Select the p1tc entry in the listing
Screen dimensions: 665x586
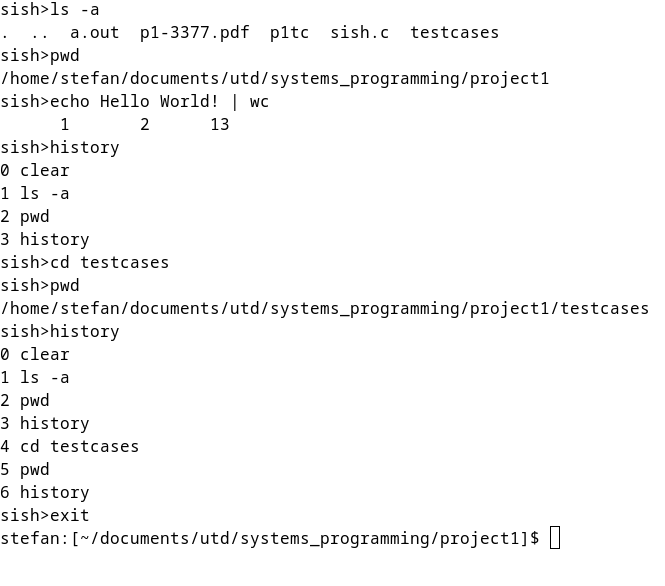290,32
